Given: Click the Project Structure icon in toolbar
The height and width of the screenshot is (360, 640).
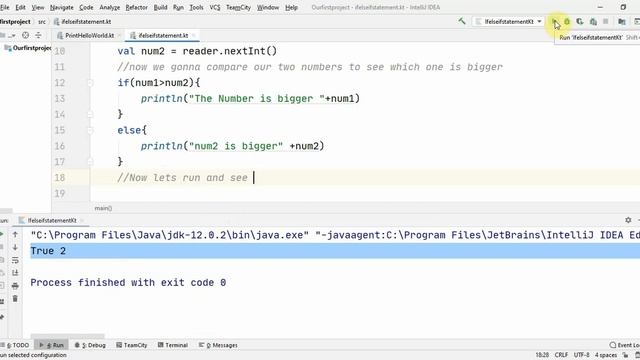Looking at the screenshot, I should pyautogui.click(x=622, y=22).
